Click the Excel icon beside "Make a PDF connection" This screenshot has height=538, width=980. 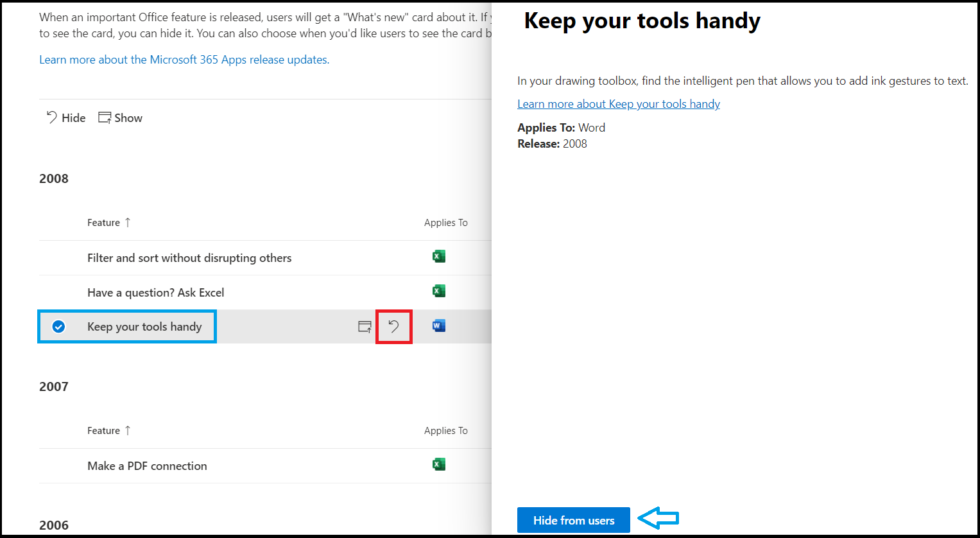pyautogui.click(x=438, y=464)
